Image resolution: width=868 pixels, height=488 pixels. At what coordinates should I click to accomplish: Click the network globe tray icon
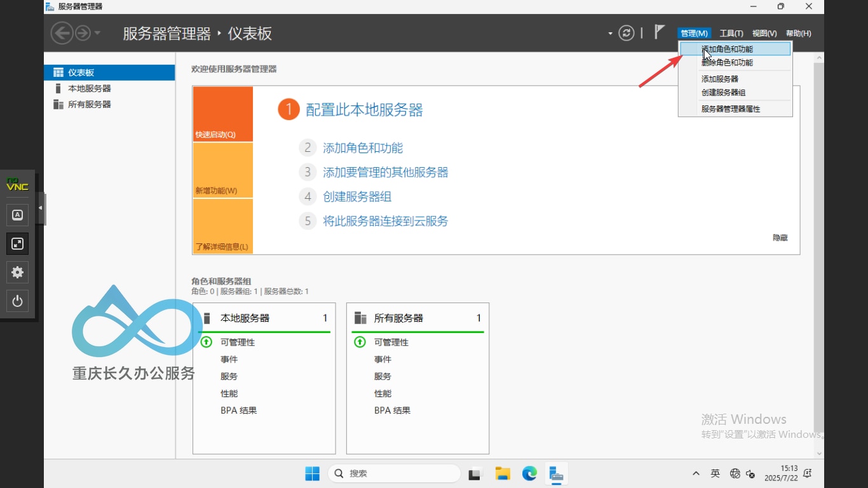(x=735, y=473)
